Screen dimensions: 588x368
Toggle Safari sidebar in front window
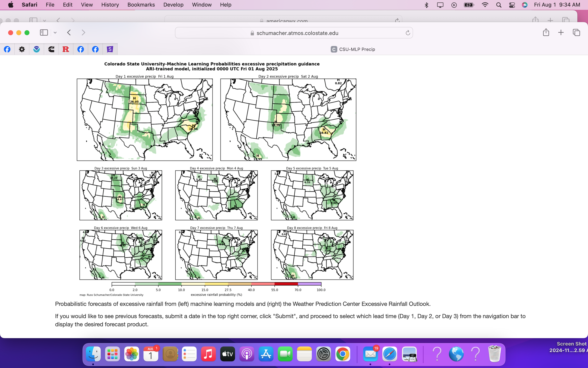pos(44,33)
